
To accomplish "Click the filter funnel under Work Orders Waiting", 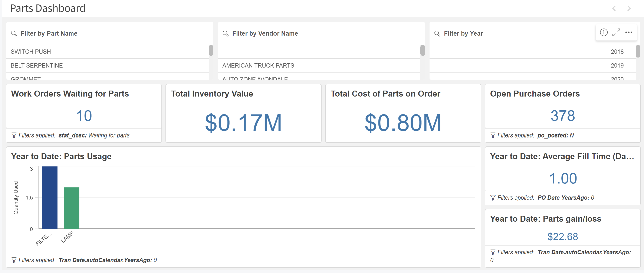I will [14, 135].
